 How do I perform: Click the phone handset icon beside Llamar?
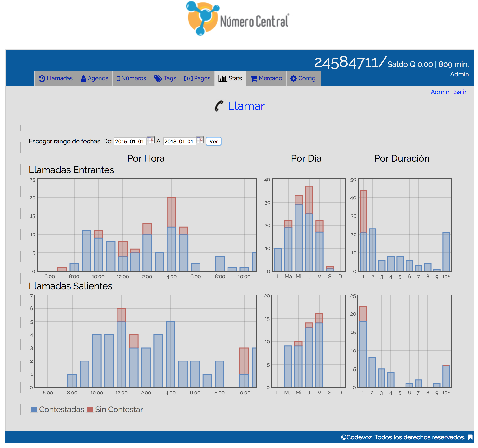click(219, 106)
